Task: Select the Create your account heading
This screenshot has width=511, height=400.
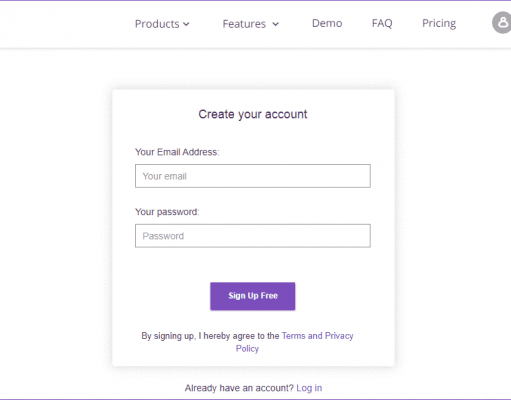Action: (x=253, y=114)
